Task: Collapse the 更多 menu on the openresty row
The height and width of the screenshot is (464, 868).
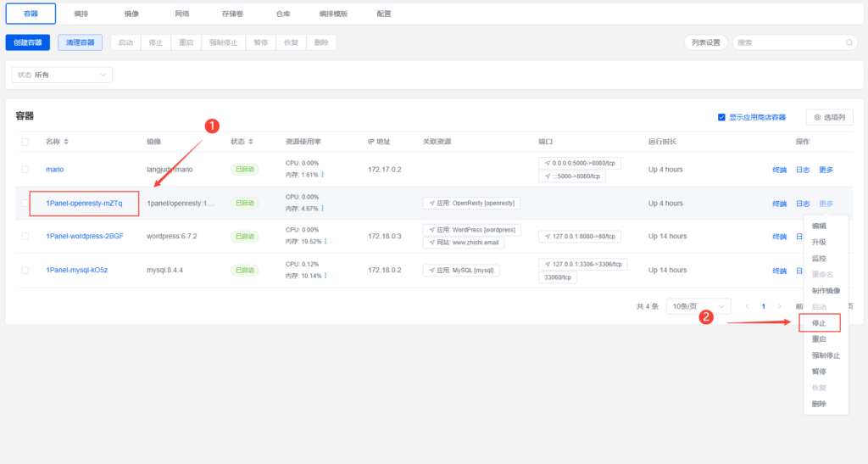Action: 826,204
